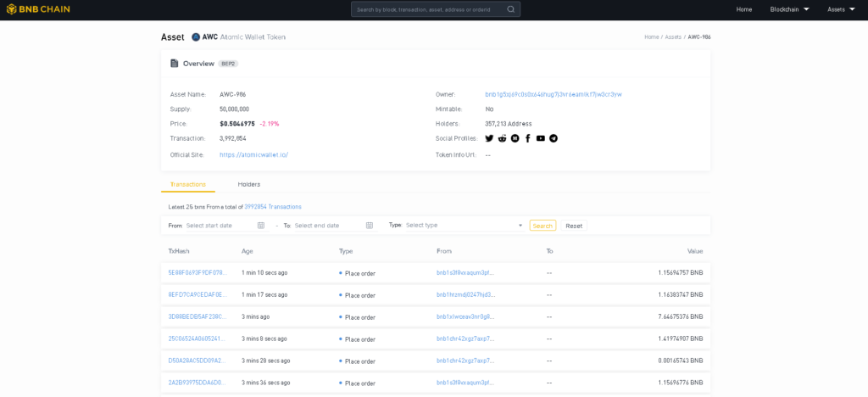Open the Reddit social profile icon
This screenshot has height=397, width=868.
(502, 138)
